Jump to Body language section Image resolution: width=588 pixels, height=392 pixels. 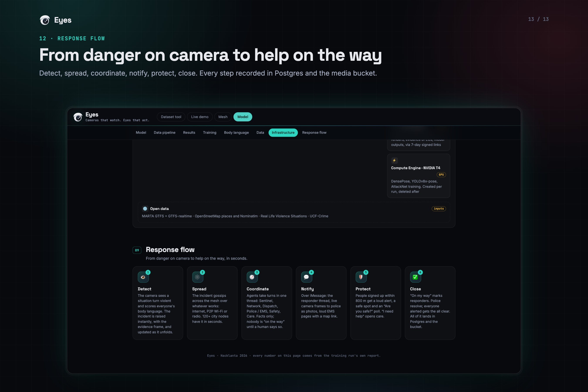(236, 132)
